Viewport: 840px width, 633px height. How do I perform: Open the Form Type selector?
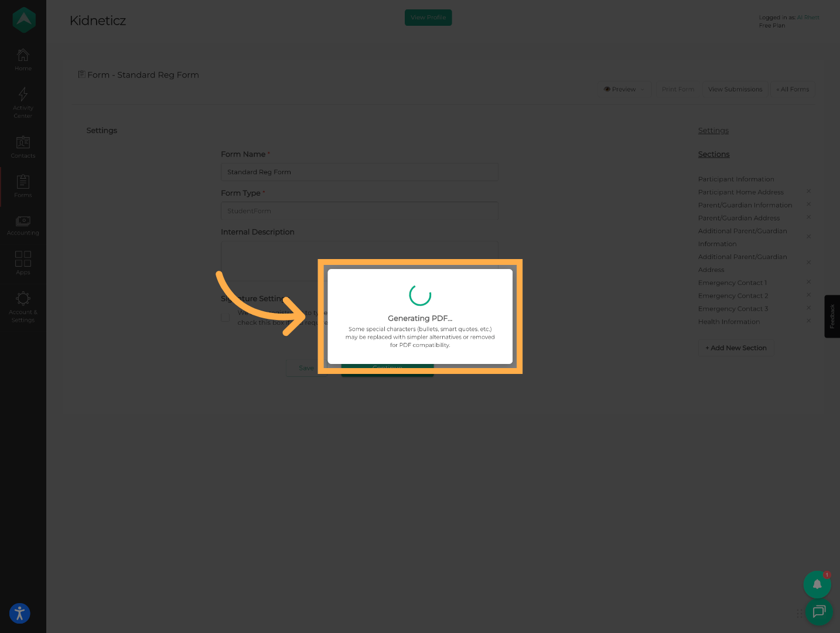(x=359, y=211)
